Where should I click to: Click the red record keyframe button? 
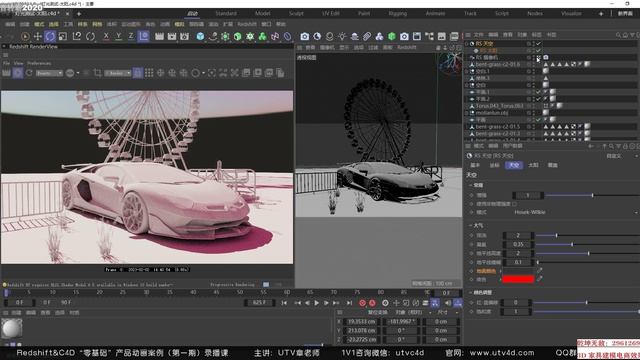point(362,303)
